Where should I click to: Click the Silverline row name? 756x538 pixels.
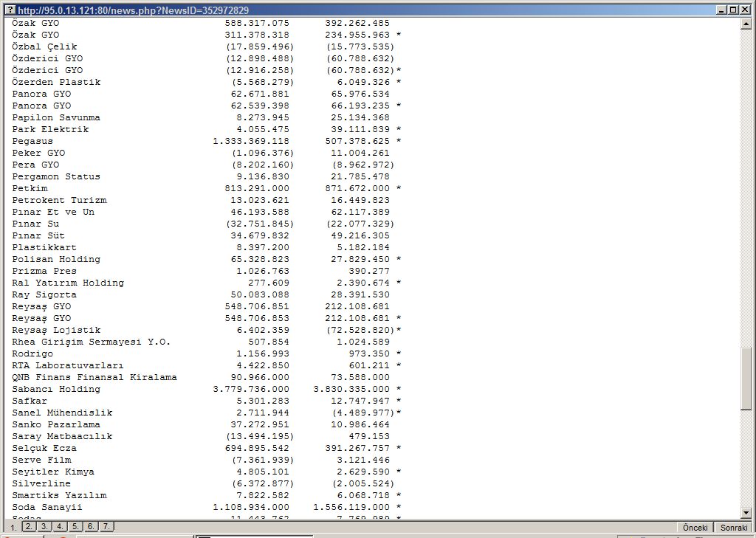click(x=41, y=483)
